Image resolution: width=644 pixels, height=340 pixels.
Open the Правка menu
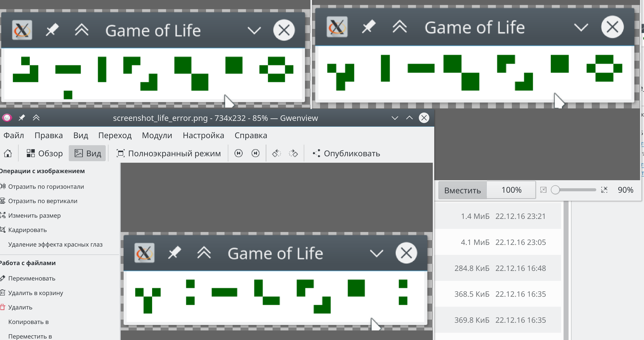48,135
